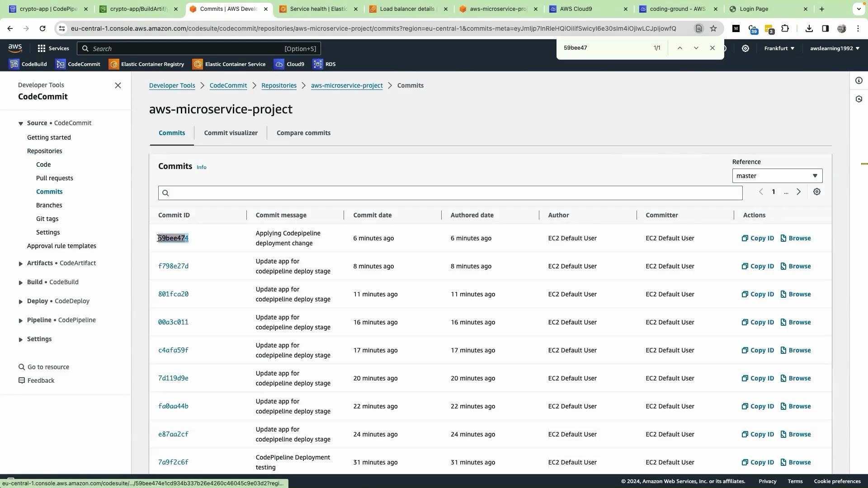Open commit 7d119d9e link
This screenshot has width=868, height=488.
click(173, 378)
